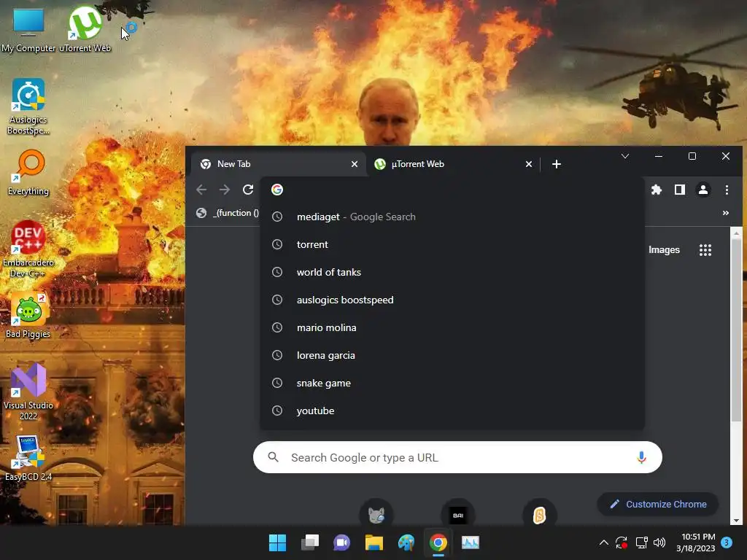
Task: Launch Bad Piggies desktop shortcut
Action: click(x=28, y=315)
